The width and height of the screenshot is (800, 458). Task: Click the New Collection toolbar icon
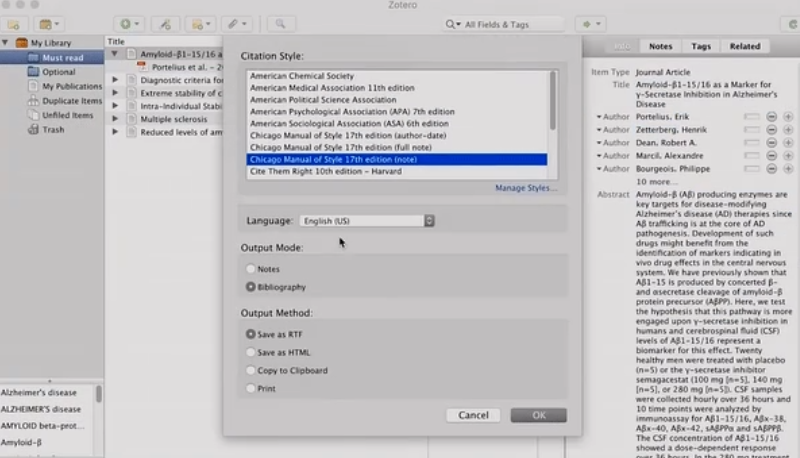(x=14, y=24)
